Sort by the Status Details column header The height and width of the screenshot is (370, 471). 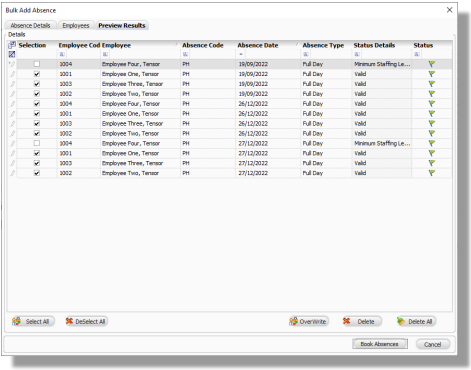pyautogui.click(x=381, y=45)
